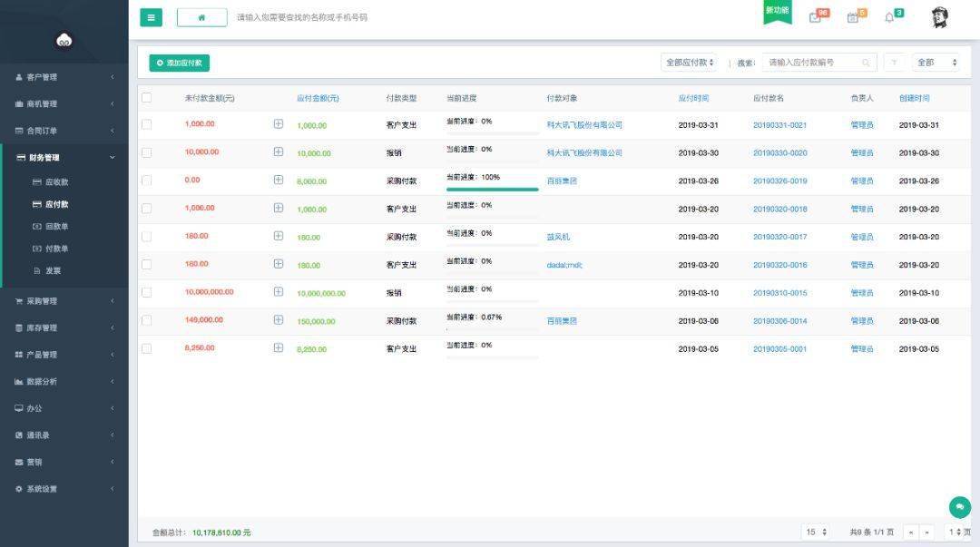Image resolution: width=980 pixels, height=547 pixels.
Task: Click the filter funnel icon
Action: tap(895, 63)
